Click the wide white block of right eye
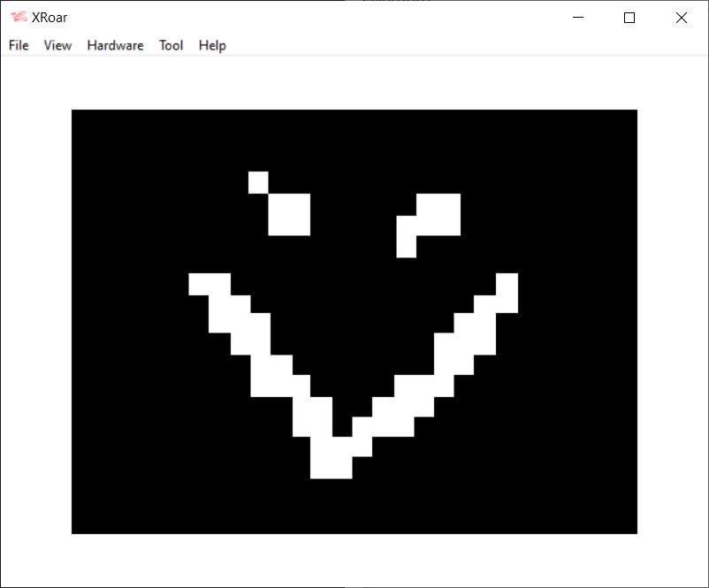The height and width of the screenshot is (588, 709). (438, 214)
